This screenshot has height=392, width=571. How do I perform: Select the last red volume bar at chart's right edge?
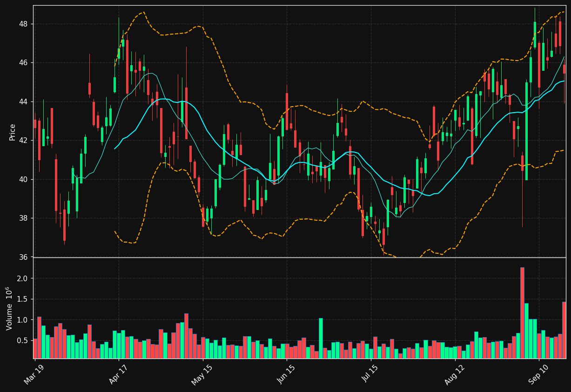pyautogui.click(x=564, y=330)
